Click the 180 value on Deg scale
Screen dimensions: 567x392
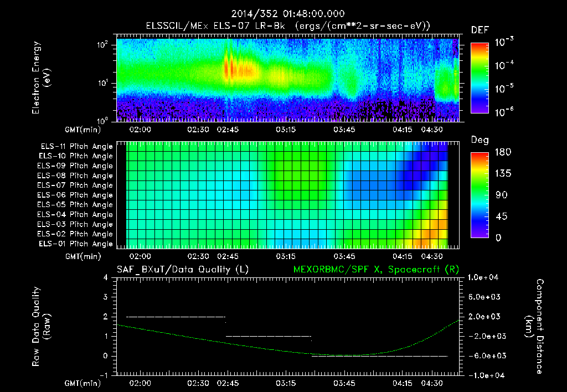coord(503,152)
